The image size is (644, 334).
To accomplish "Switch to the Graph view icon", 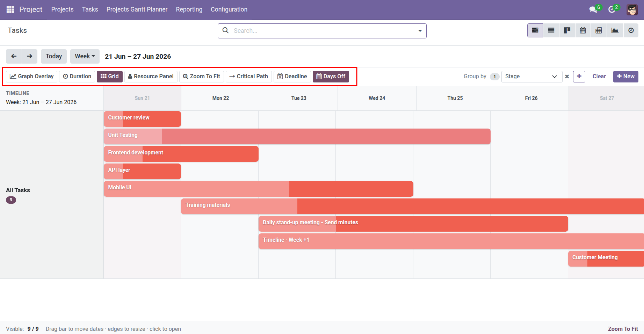I will (x=615, y=30).
